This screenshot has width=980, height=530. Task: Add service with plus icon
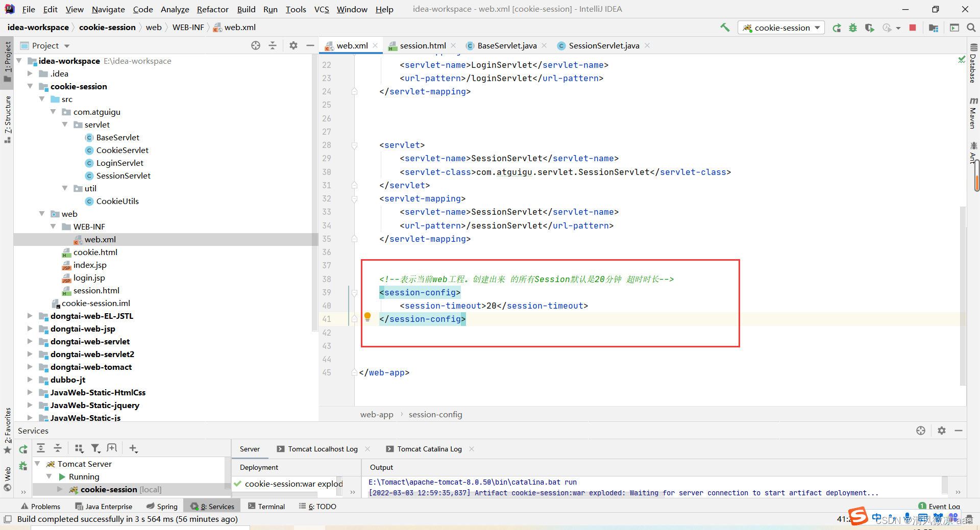click(133, 448)
